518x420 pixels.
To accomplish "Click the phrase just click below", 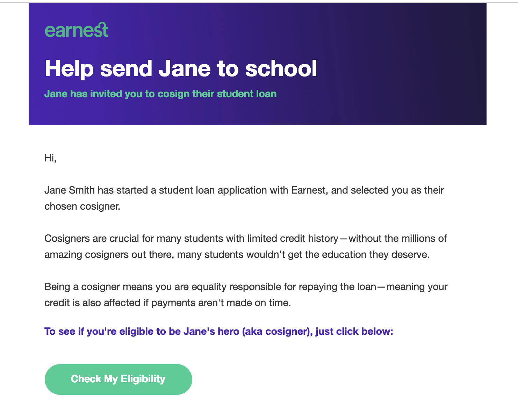I will click(354, 331).
